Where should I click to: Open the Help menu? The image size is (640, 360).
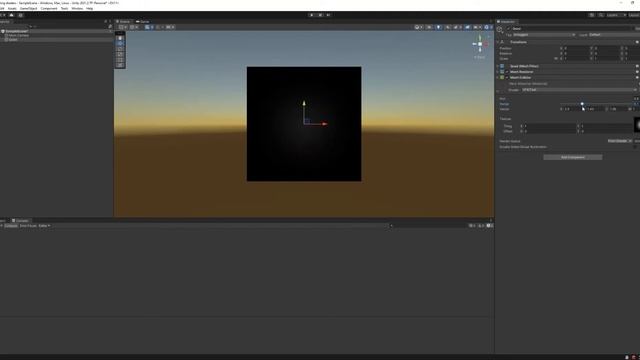coord(89,8)
